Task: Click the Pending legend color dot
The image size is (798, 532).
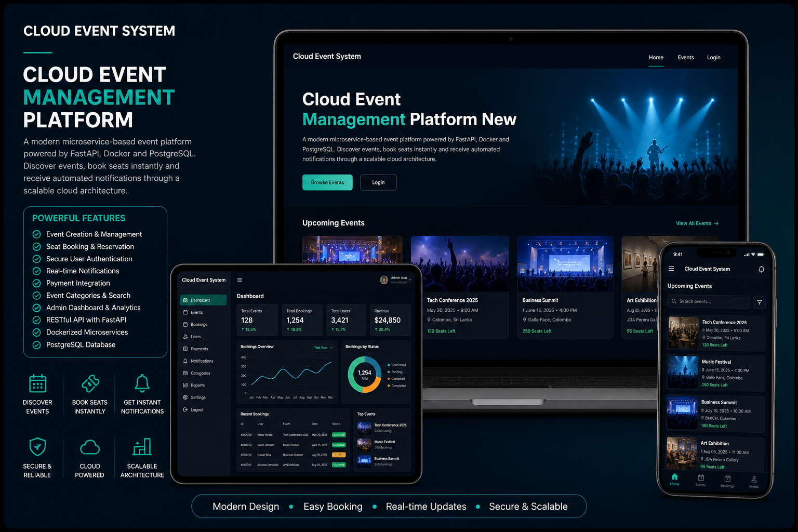Action: tap(389, 372)
